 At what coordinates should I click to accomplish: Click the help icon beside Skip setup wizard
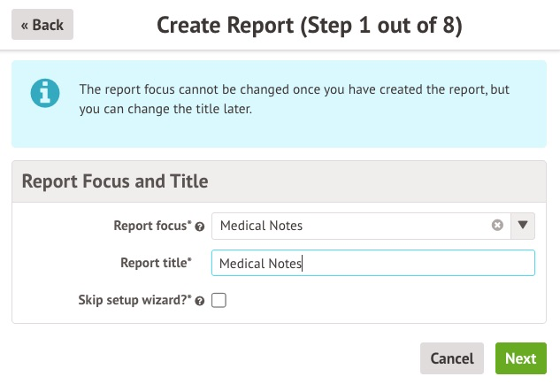click(x=200, y=301)
